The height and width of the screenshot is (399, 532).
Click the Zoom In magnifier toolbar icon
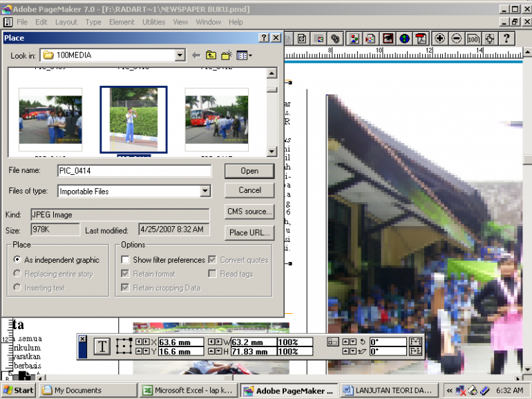(x=439, y=38)
